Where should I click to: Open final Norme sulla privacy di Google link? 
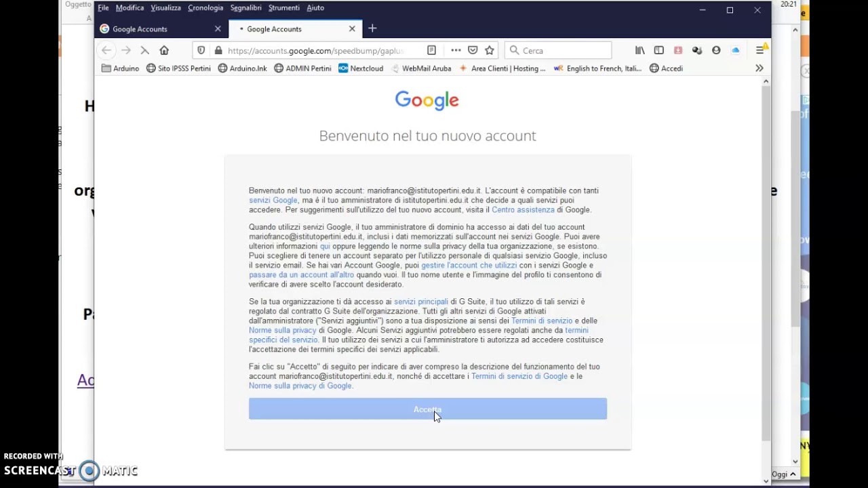(300, 386)
